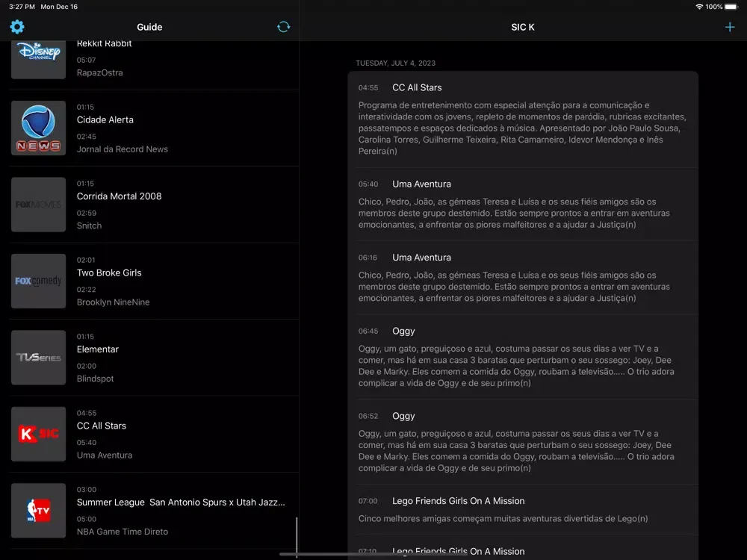Refresh the guide with the sync icon
Image resolution: width=747 pixels, height=560 pixels.
click(x=283, y=27)
